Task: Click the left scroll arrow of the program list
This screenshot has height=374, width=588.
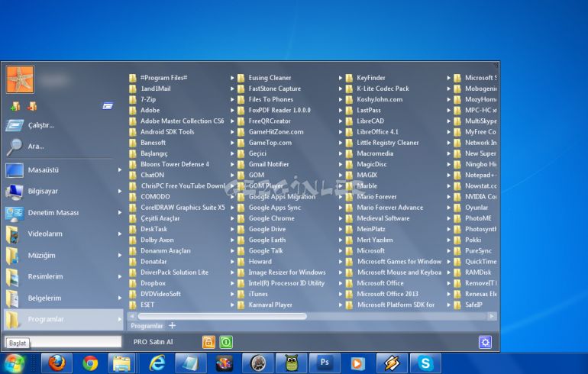Action: pos(131,316)
